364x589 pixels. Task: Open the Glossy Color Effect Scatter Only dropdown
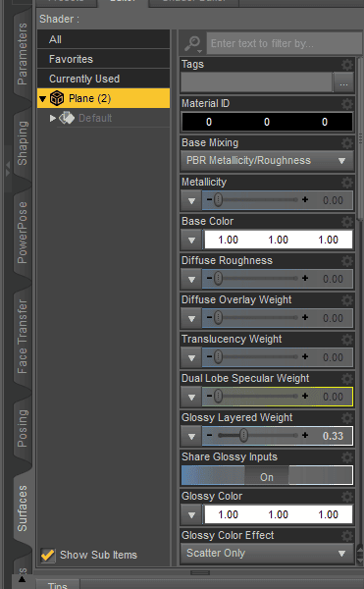click(x=267, y=554)
